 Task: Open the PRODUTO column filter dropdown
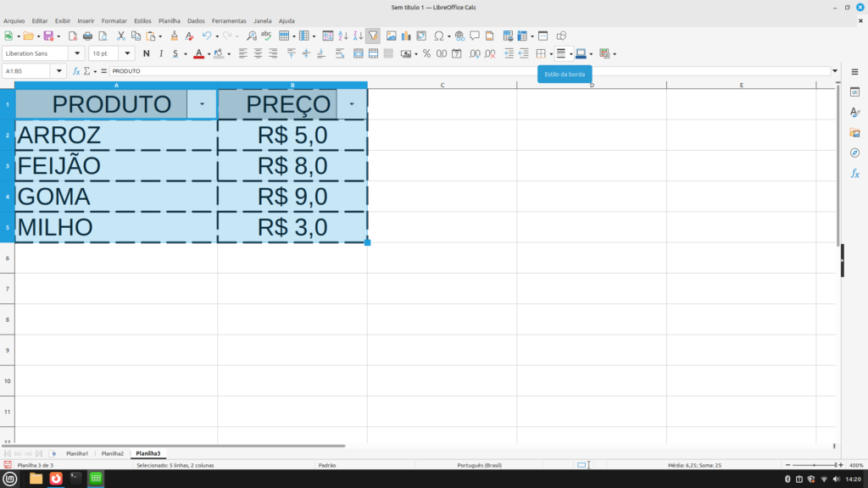(201, 103)
